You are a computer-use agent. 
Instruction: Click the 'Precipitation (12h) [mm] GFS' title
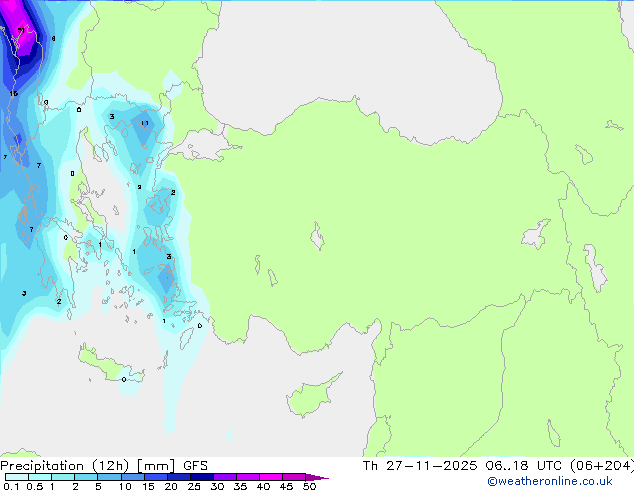[x=104, y=466]
